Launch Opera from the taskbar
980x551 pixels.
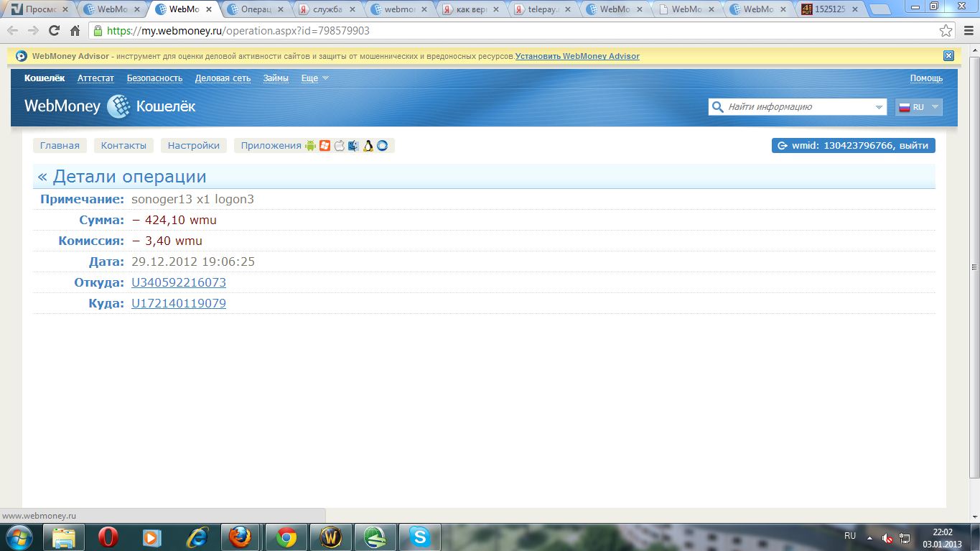point(108,537)
